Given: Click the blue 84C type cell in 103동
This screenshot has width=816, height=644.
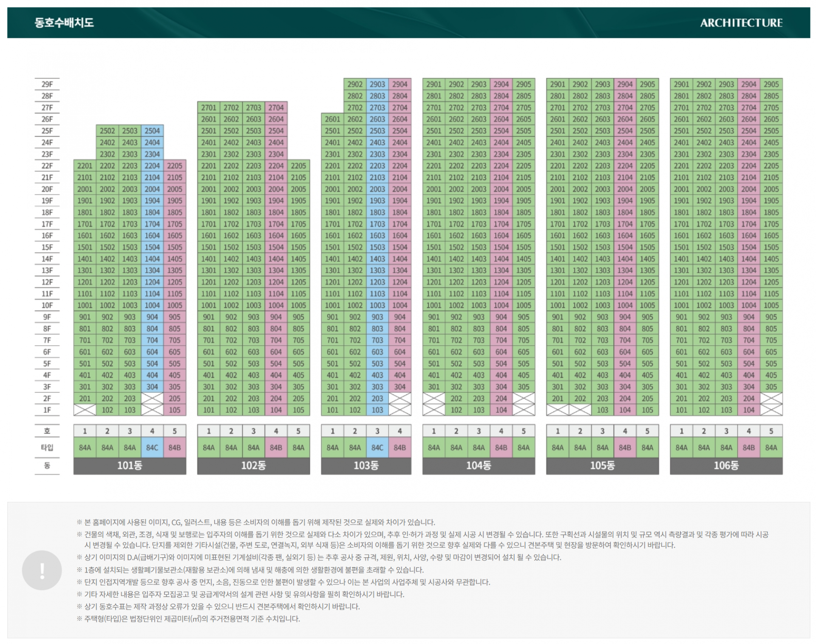Looking at the screenshot, I should pos(377,447).
